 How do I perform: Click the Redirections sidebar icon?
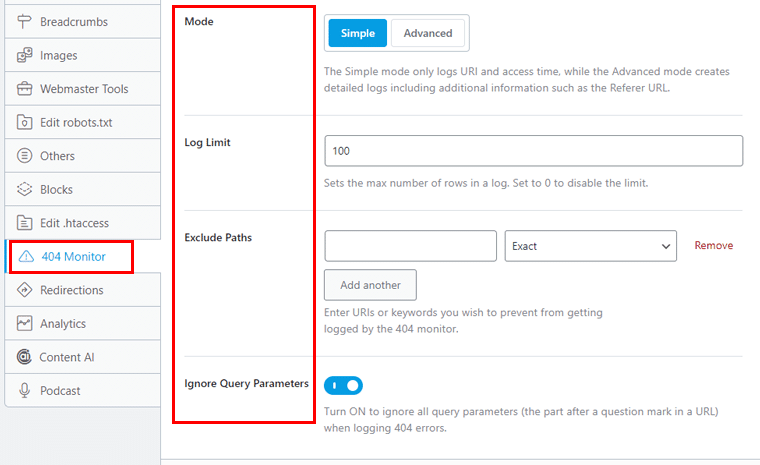(25, 290)
